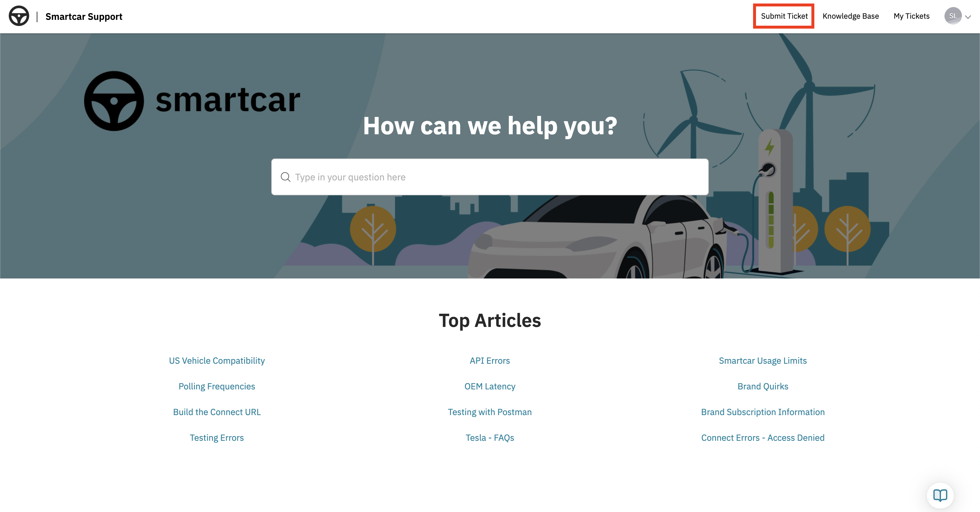The image size is (980, 512).
Task: Go to Knowledge Base
Action: click(x=851, y=16)
